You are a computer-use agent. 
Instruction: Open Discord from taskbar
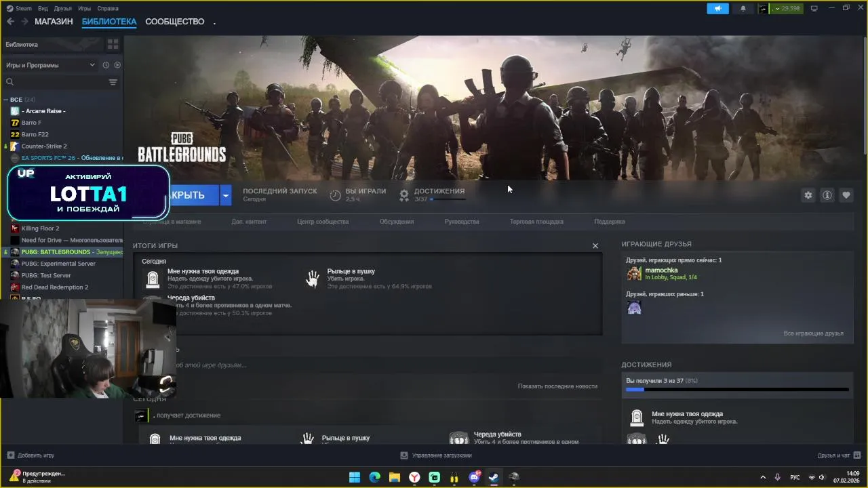point(474,477)
